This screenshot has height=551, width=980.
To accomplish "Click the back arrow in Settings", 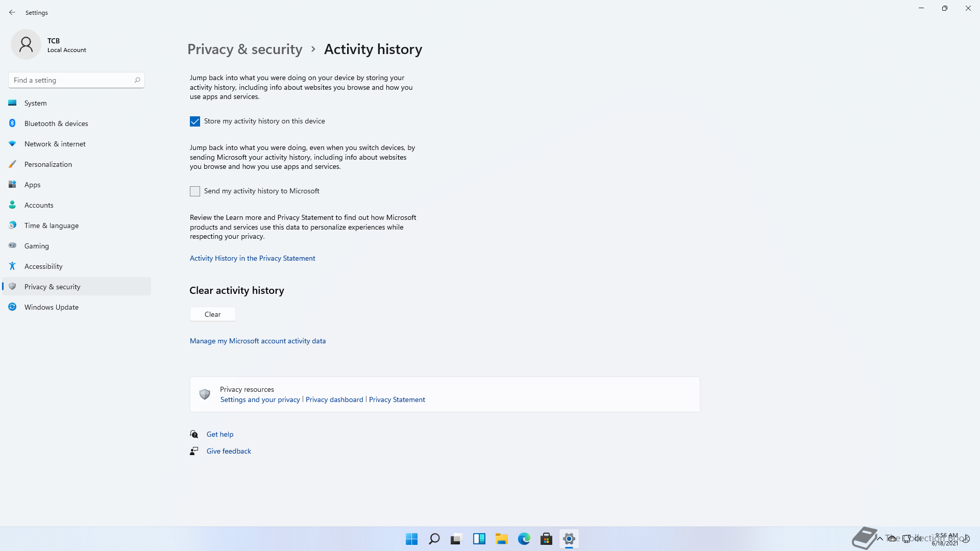I will 12,12.
